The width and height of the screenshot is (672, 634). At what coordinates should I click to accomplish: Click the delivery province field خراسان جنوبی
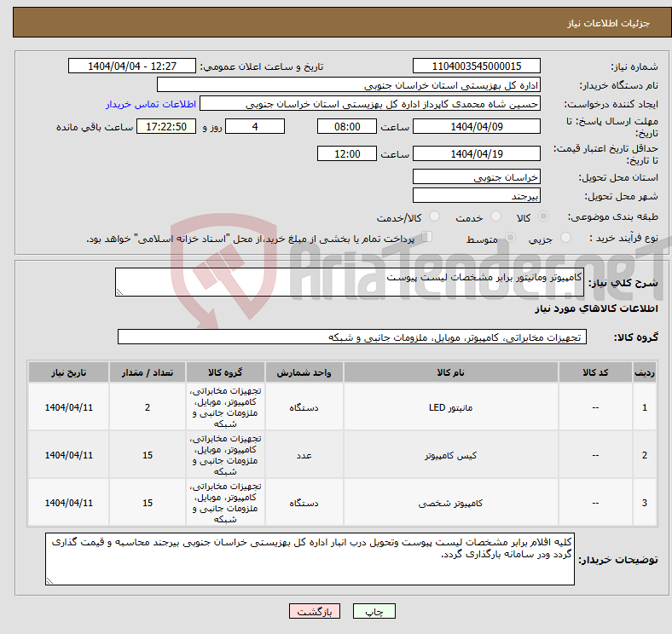pos(477,176)
